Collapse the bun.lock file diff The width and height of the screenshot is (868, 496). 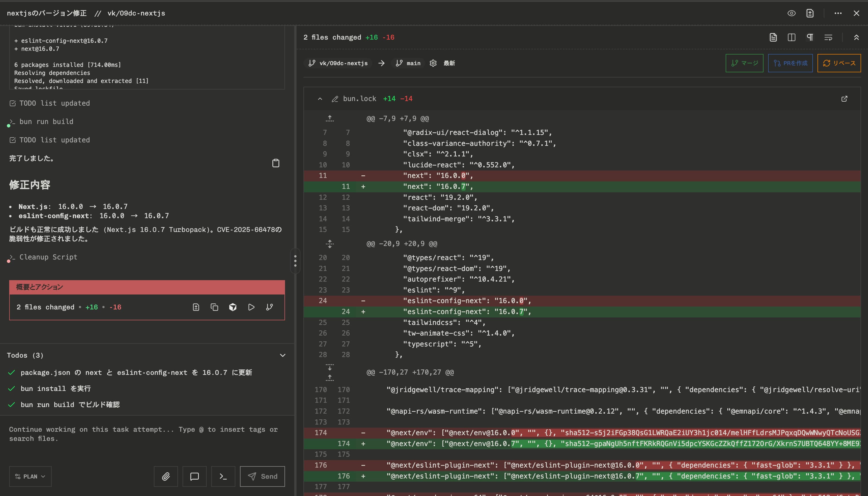pyautogui.click(x=320, y=99)
